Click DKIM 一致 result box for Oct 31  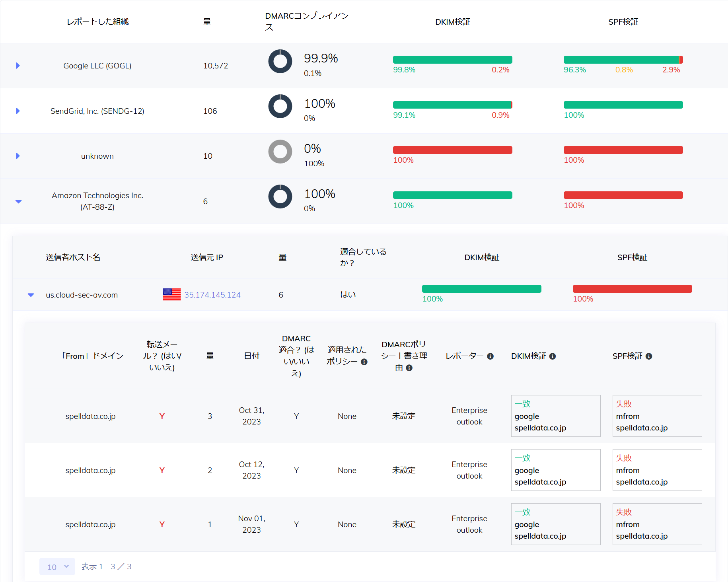[x=556, y=416]
